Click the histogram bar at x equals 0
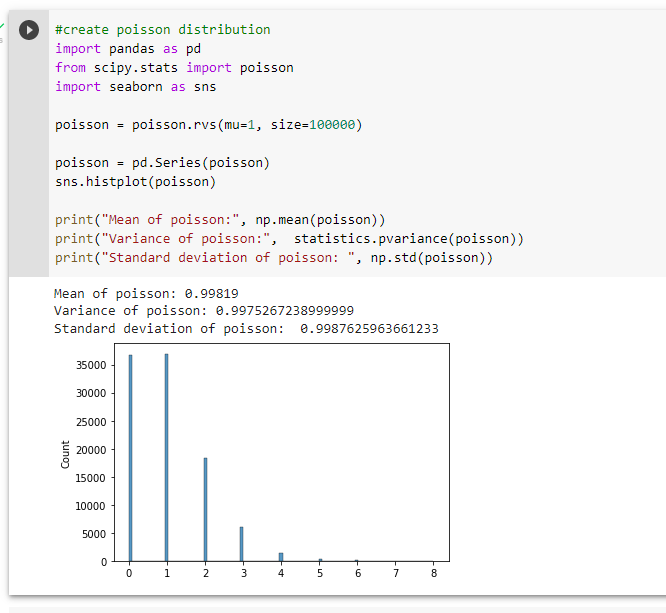 click(130, 458)
